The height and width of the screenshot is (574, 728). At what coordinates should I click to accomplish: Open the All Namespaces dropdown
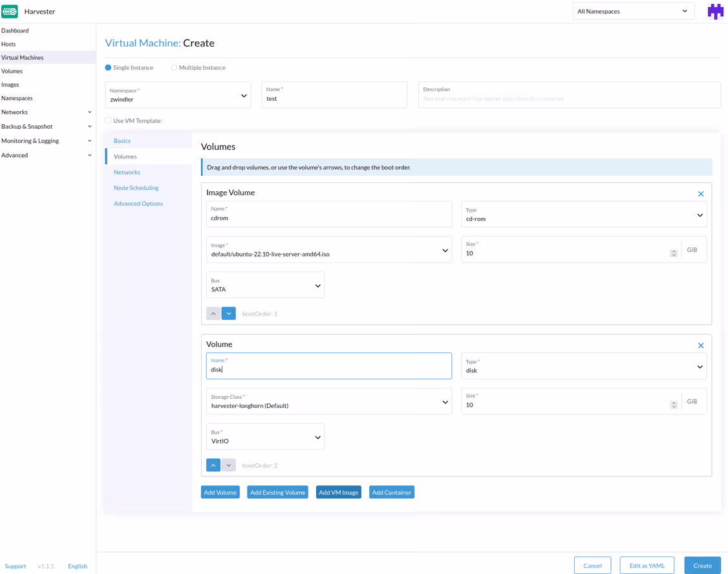633,12
